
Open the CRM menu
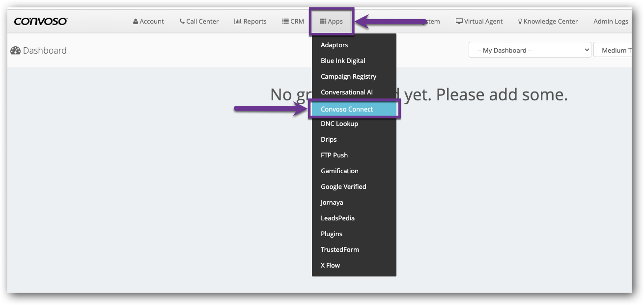[293, 21]
